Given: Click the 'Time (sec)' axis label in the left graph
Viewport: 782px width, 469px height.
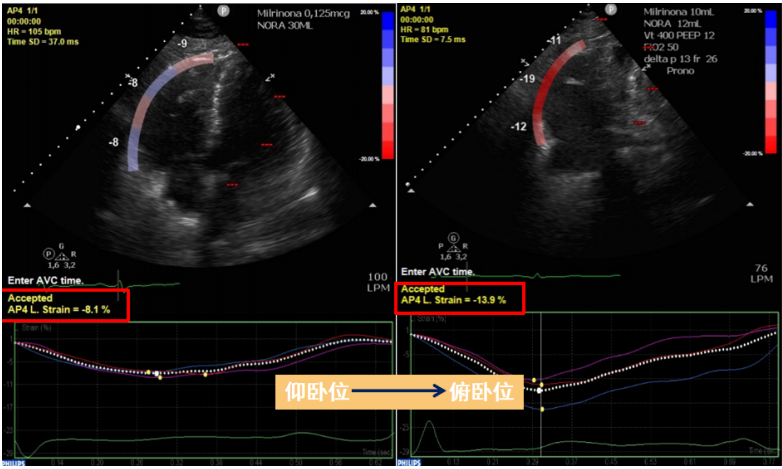Looking at the screenshot, I should pos(376,452).
